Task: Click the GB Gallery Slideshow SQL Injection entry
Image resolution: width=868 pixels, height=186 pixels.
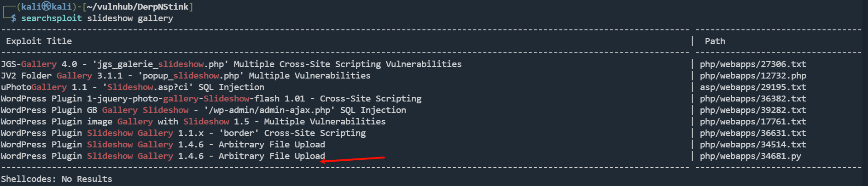Action: (204, 110)
